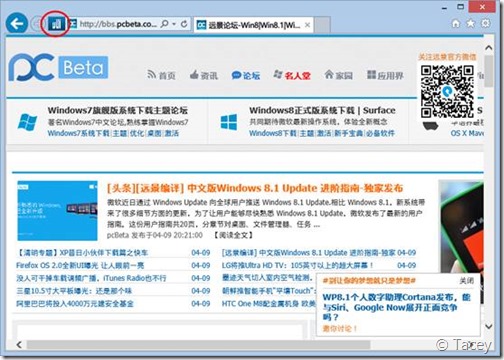Open HTC One M8配金属机身 news item
The image size is (504, 360).
269,304
